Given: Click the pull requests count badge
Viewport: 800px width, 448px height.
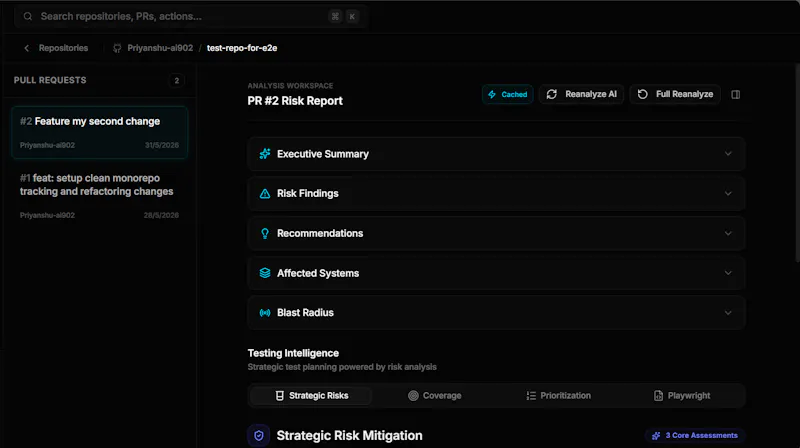Looking at the screenshot, I should coord(177,80).
